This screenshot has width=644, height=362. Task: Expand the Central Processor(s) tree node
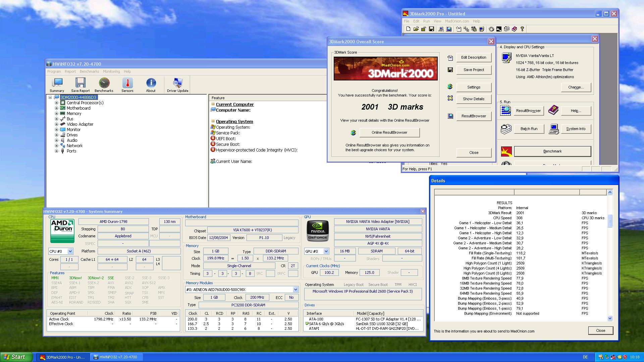pyautogui.click(x=57, y=103)
